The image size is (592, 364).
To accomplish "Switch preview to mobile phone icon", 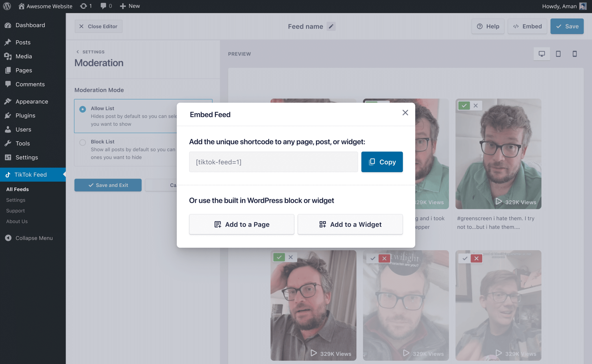I will [575, 54].
